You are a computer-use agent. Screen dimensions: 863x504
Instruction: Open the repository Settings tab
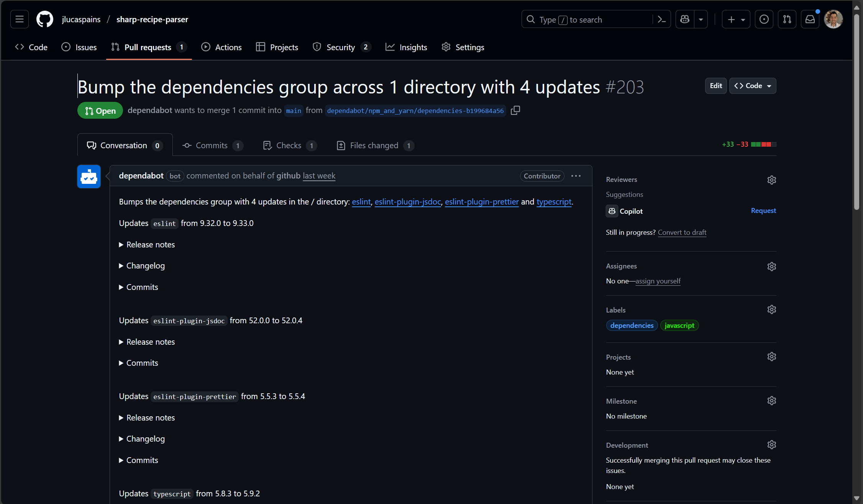click(x=463, y=47)
